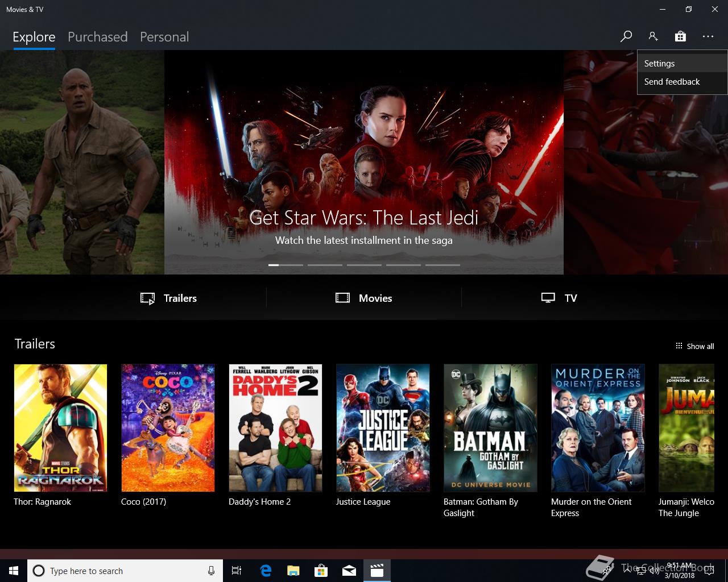Switch to the Purchased tab
728x582 pixels.
pyautogui.click(x=97, y=37)
